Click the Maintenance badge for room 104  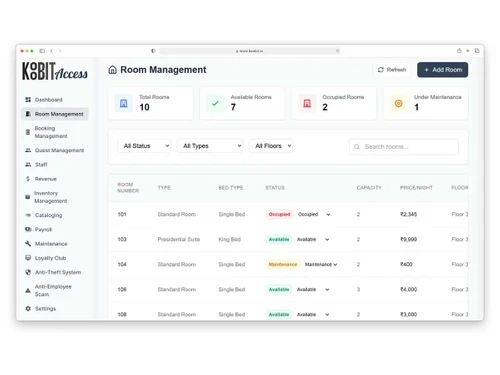283,264
